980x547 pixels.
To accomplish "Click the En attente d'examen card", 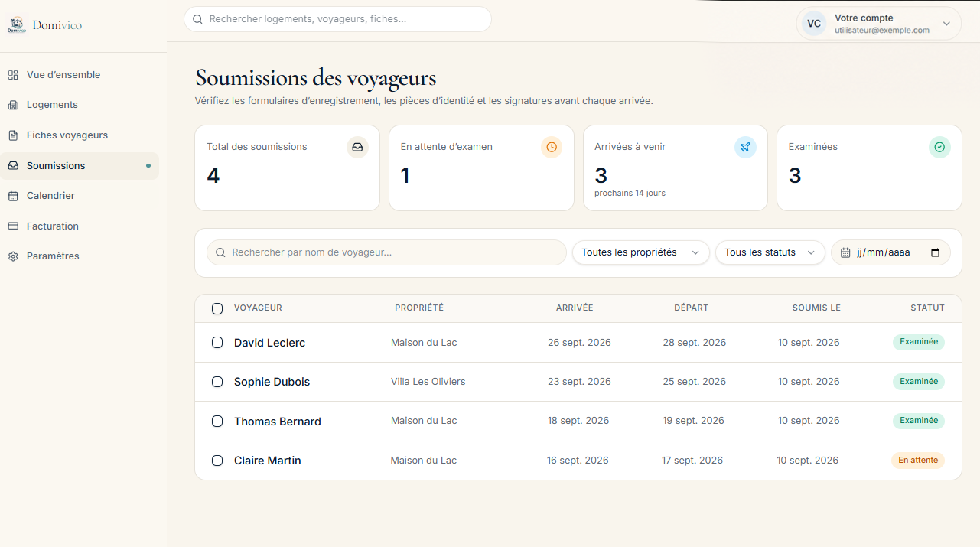I will [481, 168].
